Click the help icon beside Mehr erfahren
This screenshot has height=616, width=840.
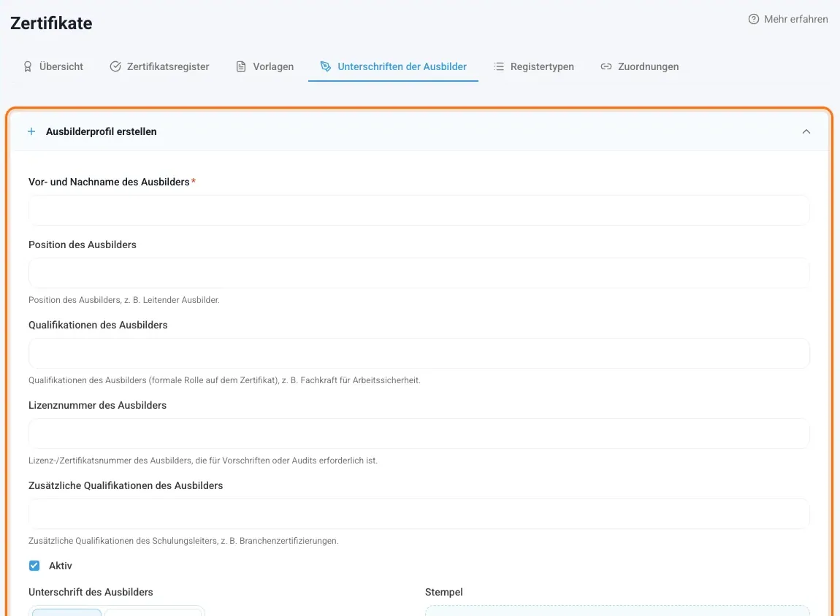pos(753,19)
